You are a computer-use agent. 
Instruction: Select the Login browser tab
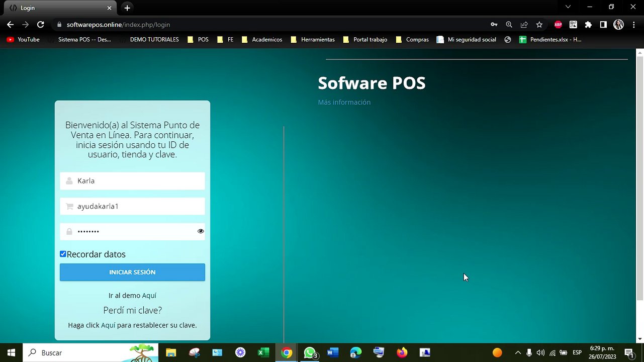tap(60, 8)
